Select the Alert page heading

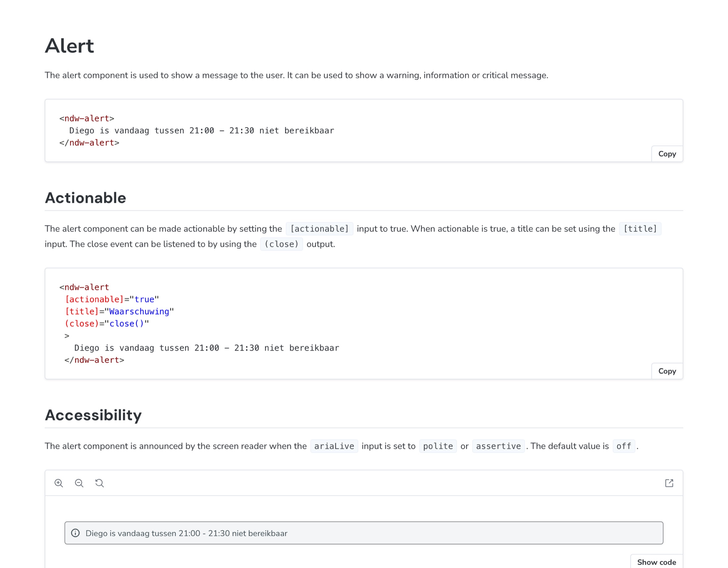point(69,46)
